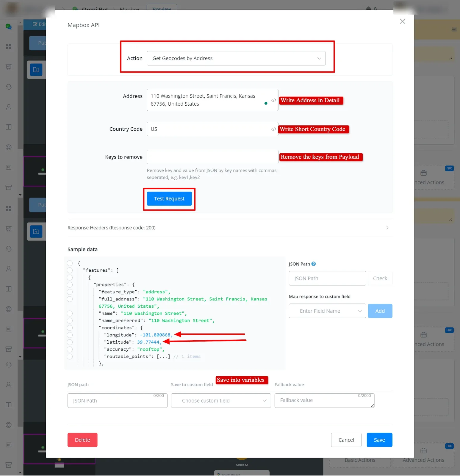Select the radio button for "name_preferred"
Viewport: 460px width, 476px height.
click(x=70, y=320)
